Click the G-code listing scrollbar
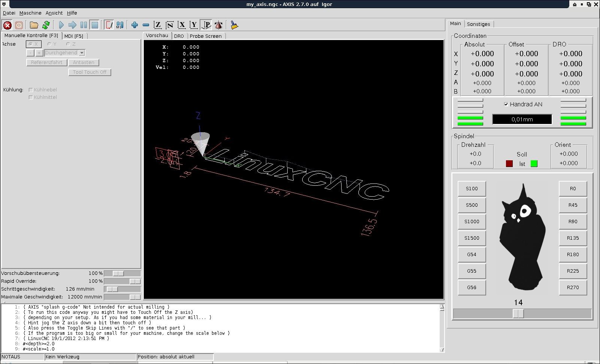Screen dimensions: 600x364 (x=442, y=328)
